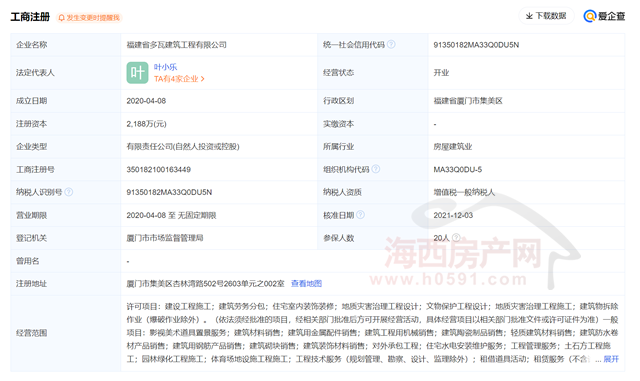Open the 查看地图 map link
The width and height of the screenshot is (640, 381).
(x=306, y=283)
